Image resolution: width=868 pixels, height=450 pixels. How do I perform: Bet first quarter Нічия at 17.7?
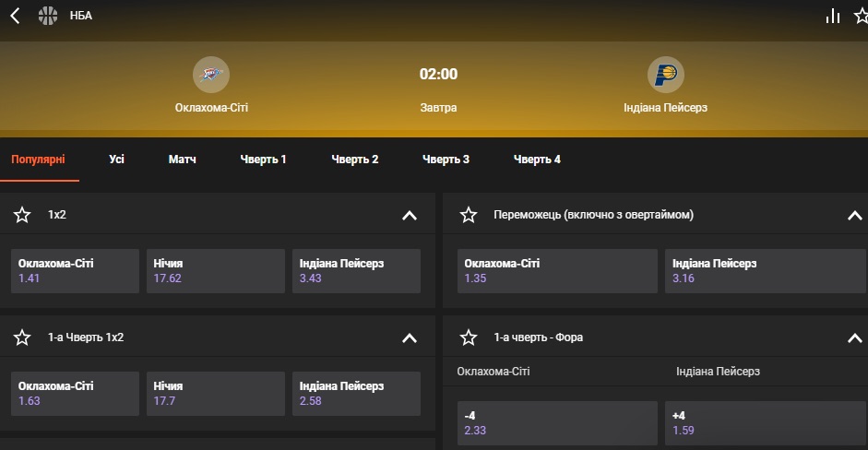pyautogui.click(x=215, y=393)
